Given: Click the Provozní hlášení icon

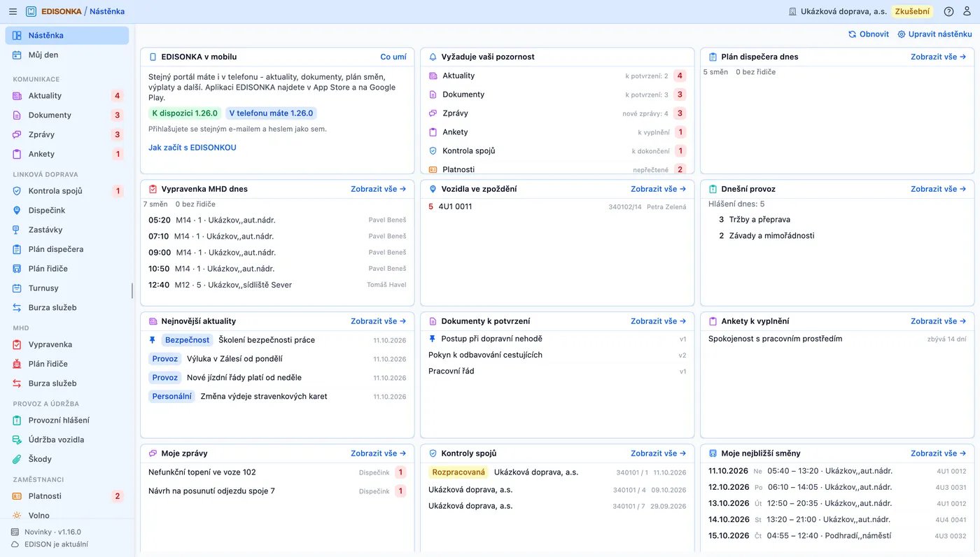Looking at the screenshot, I should pos(17,420).
